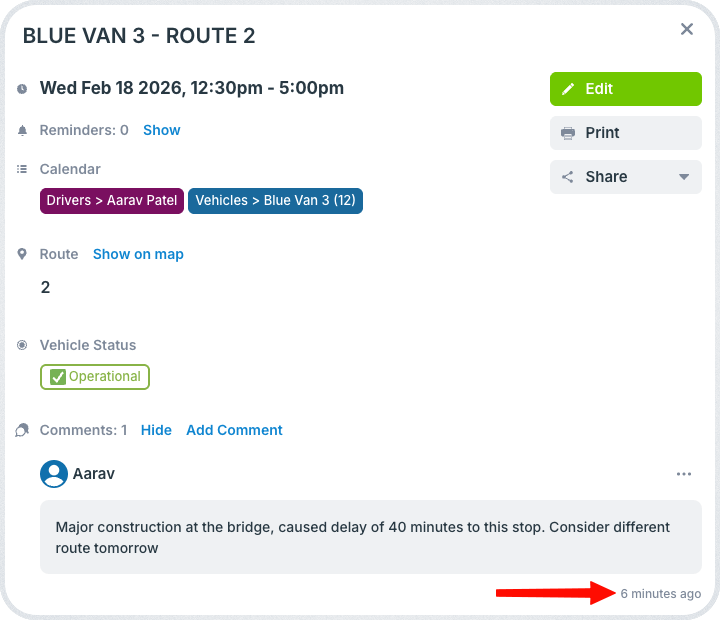Click the comments bubble icon
This screenshot has width=720, height=620.
[22, 431]
